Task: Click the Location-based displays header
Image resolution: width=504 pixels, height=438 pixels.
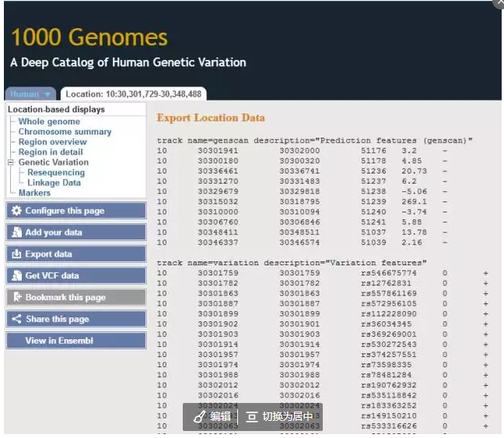Action: [56, 110]
